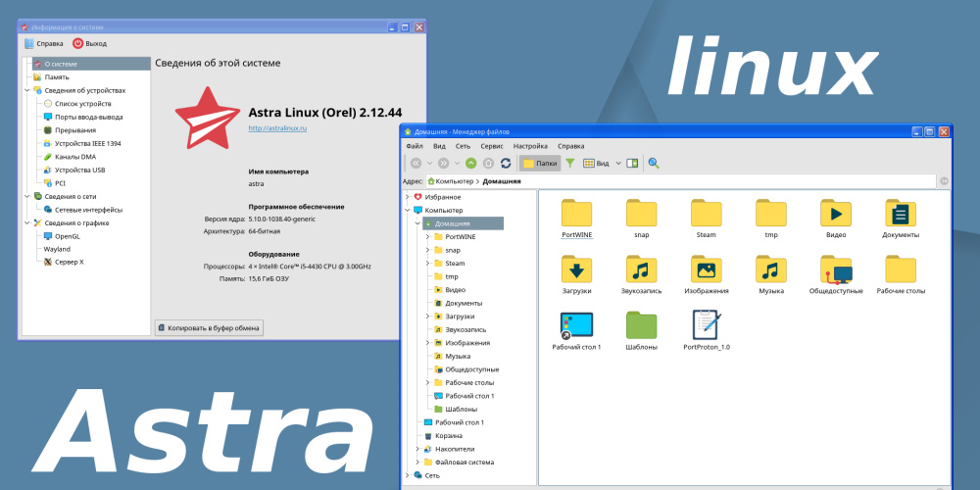Open search with the magnifier icon
Image resolution: width=980 pixels, height=490 pixels.
point(654,163)
